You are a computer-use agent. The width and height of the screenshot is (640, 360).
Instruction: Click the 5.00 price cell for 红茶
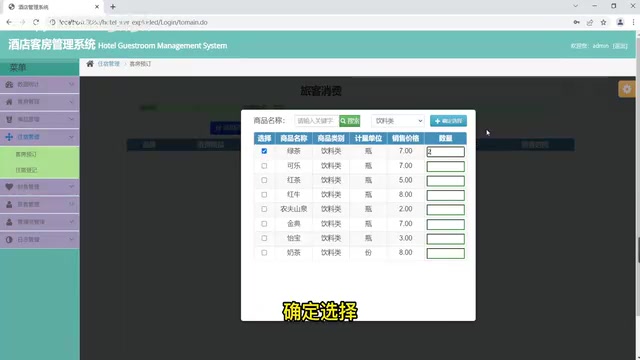point(405,180)
